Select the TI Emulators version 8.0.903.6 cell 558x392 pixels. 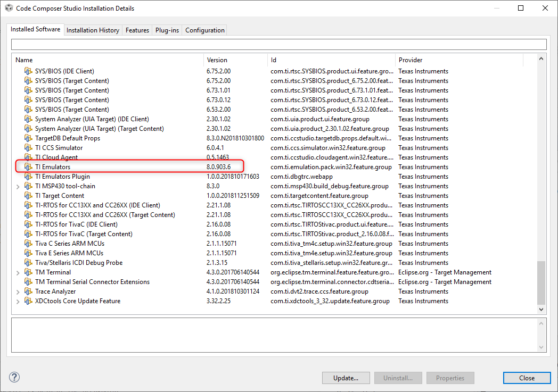tap(218, 167)
